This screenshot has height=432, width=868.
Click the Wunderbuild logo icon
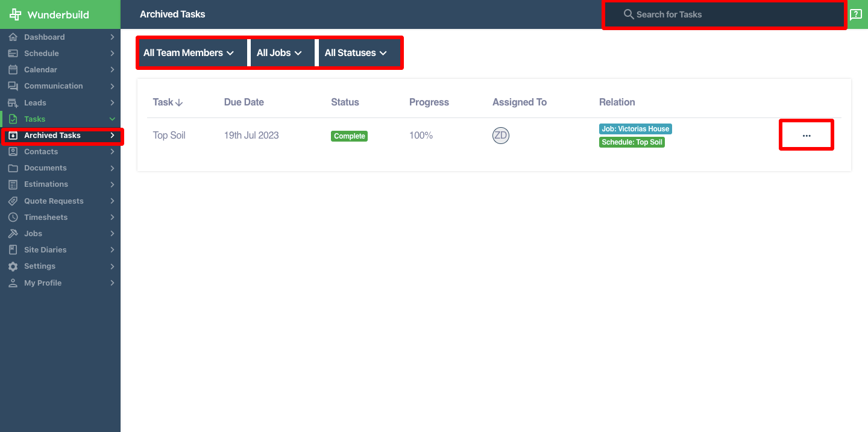15,14
